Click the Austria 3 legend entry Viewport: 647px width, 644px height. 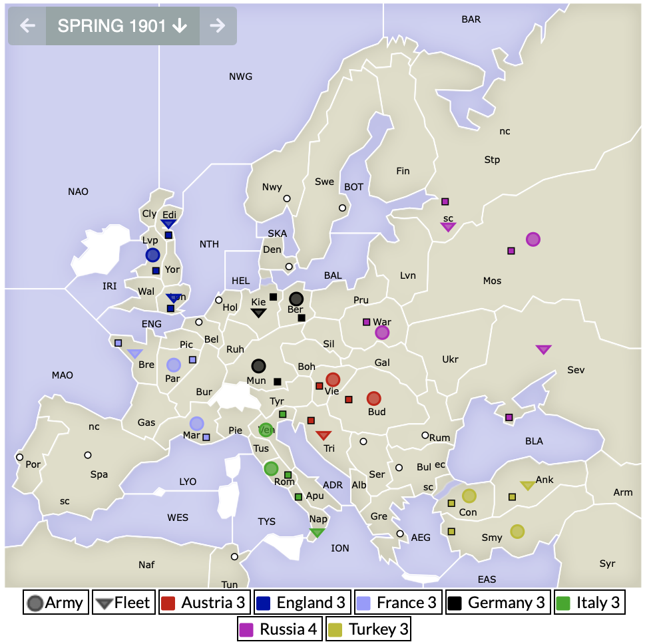[x=204, y=602]
